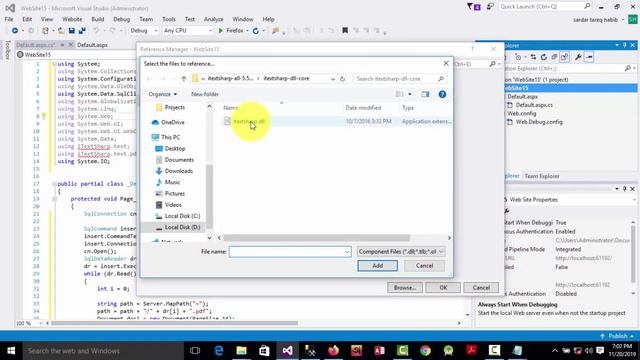Click the refresh icon beside file dialog path
Viewport: 640px width, 360px height.
[x=342, y=79]
